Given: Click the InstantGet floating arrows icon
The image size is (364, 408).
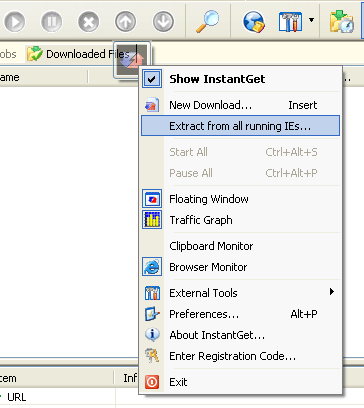Looking at the screenshot, I should tap(132, 60).
